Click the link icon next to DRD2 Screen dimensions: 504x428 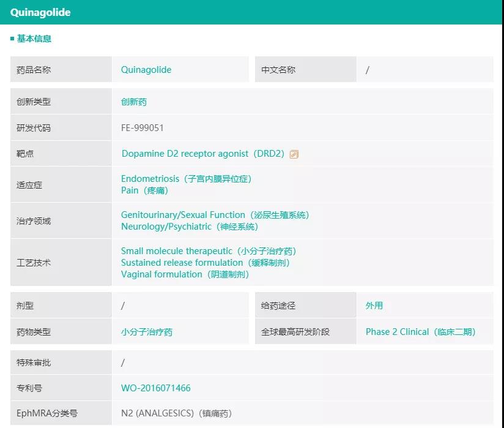coord(294,154)
